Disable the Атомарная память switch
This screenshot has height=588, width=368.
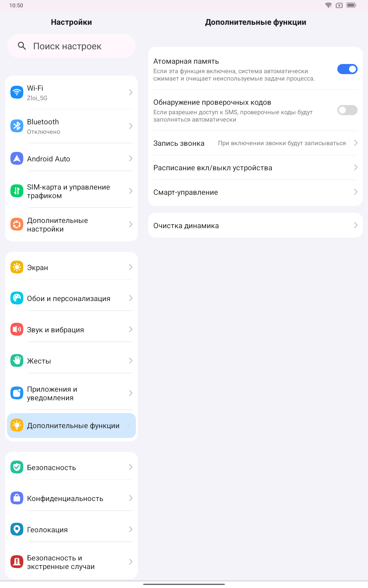pyautogui.click(x=347, y=69)
